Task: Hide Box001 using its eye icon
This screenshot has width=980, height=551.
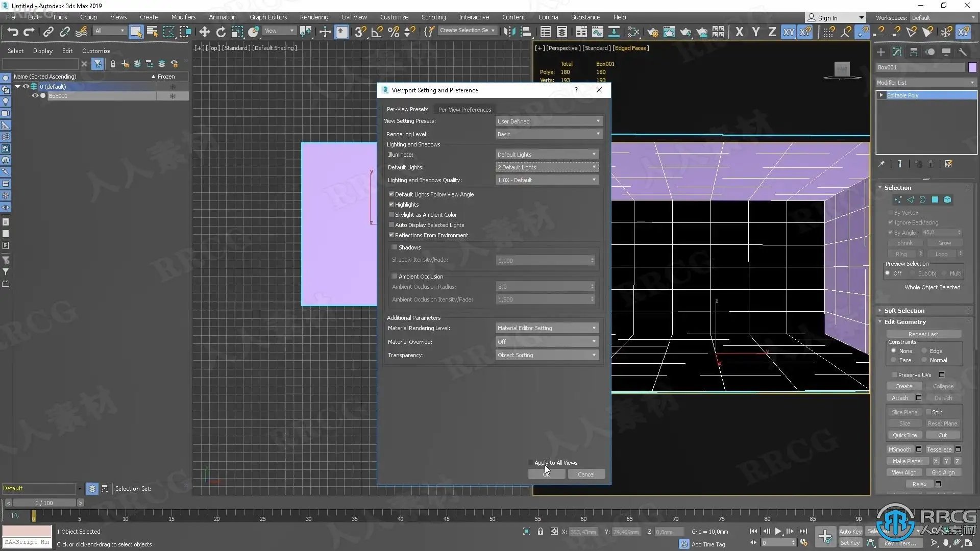Action: pyautogui.click(x=35, y=96)
